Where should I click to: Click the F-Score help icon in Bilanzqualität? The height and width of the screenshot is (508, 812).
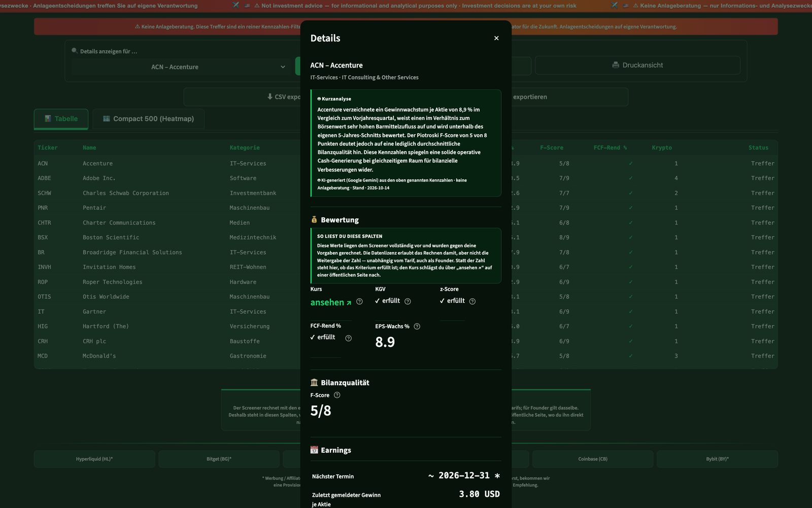pos(337,395)
